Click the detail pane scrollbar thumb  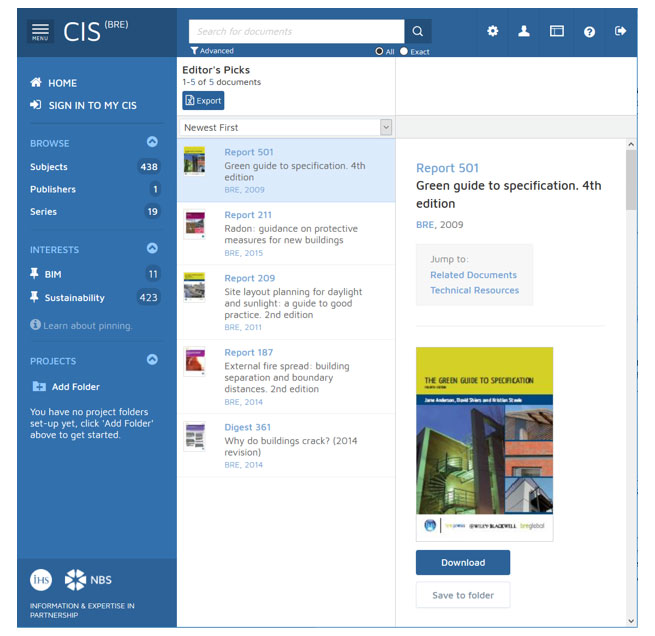(631, 180)
